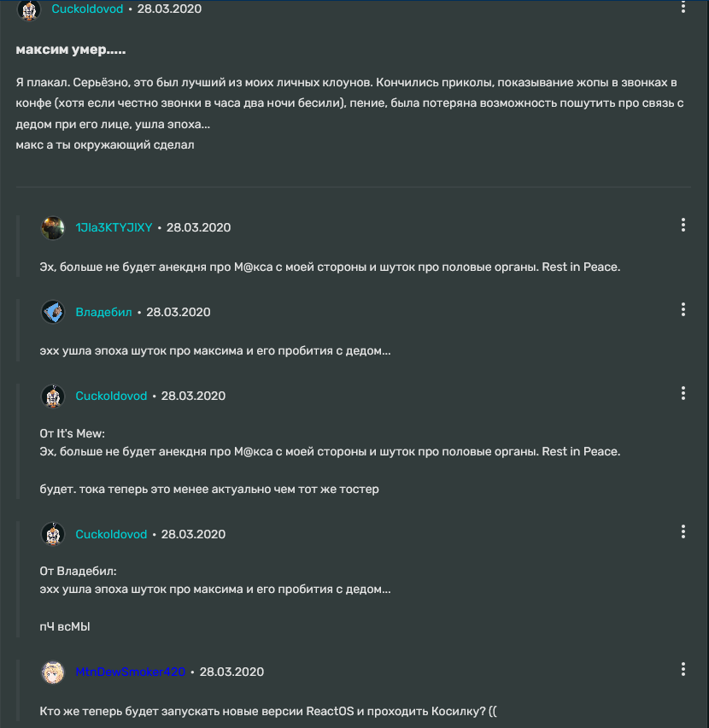
Task: Open kebab menu on Cuckoldovod's reply to It's Mew
Action: (x=683, y=393)
